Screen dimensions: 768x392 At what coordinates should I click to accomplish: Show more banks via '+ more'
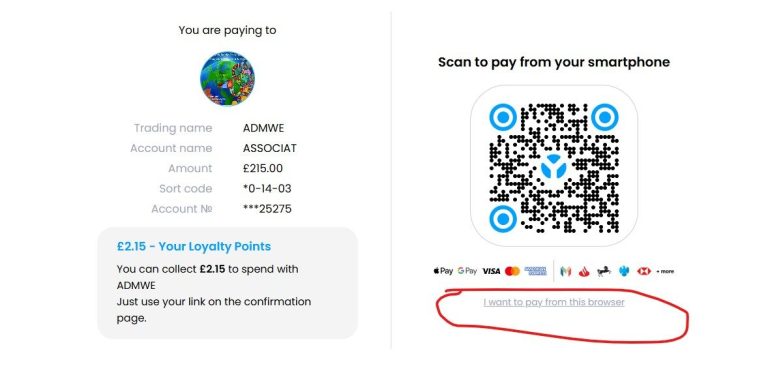pyautogui.click(x=665, y=271)
